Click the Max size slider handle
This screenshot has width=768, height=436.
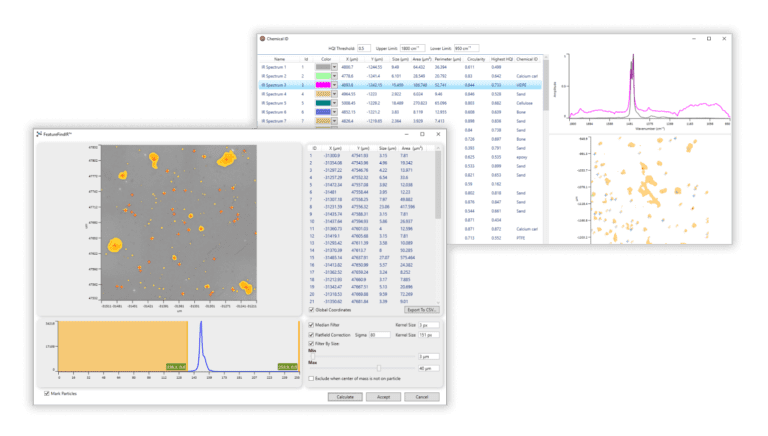(x=379, y=368)
